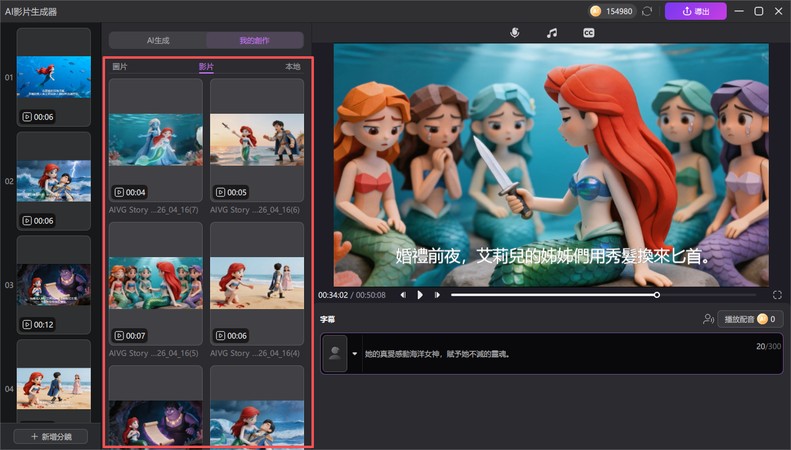Play the video preview

[x=420, y=295]
